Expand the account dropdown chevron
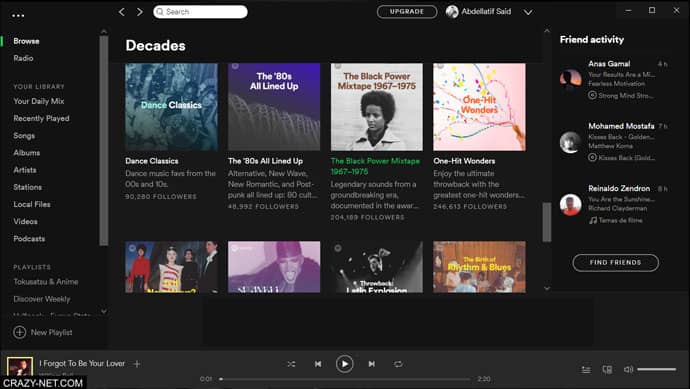Screen dimensions: 690x389 pyautogui.click(x=528, y=12)
